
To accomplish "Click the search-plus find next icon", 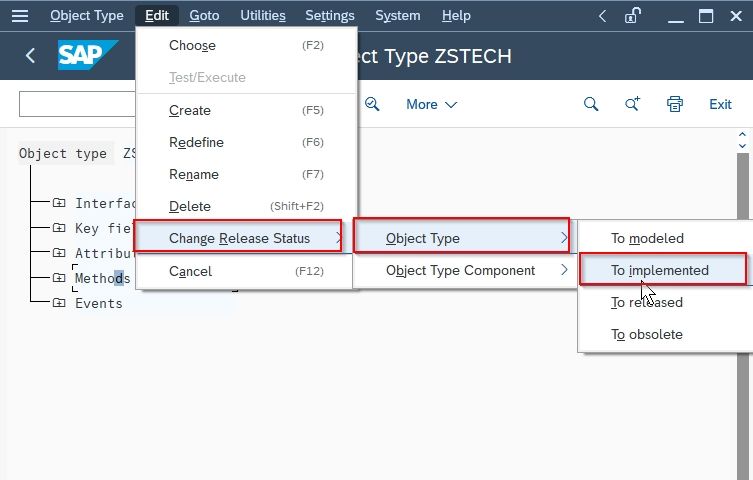I will click(632, 104).
